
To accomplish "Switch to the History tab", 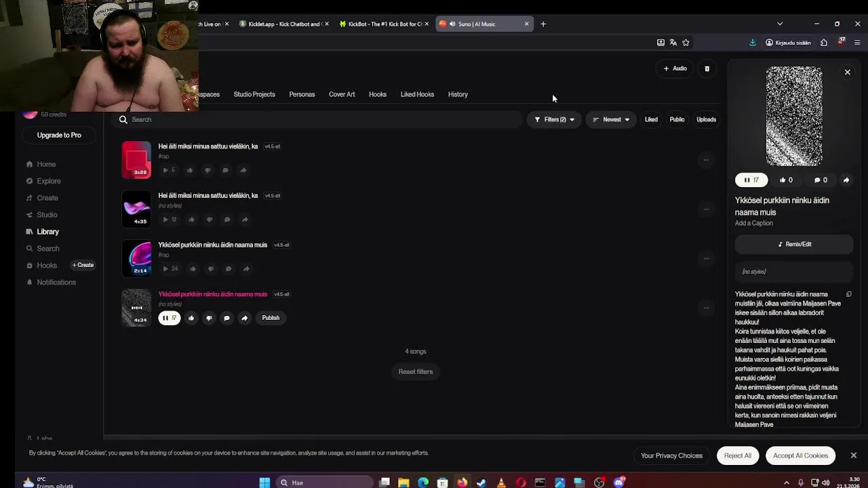I will tap(458, 94).
